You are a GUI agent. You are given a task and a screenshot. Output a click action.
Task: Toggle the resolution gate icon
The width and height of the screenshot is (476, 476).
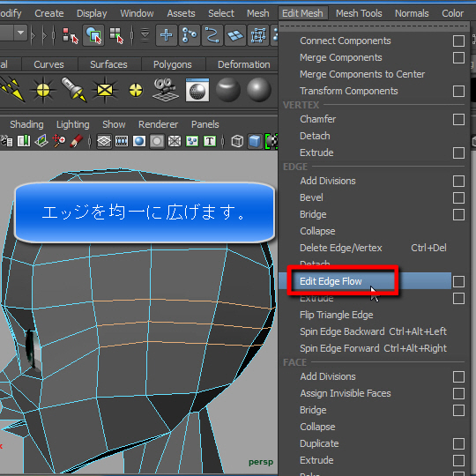point(139,141)
